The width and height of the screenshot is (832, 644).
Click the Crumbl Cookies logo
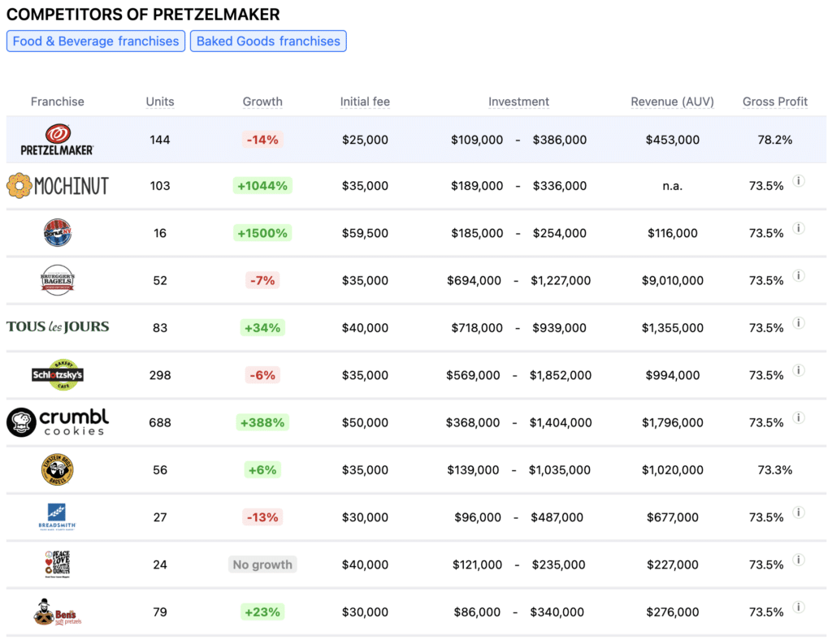click(x=58, y=422)
